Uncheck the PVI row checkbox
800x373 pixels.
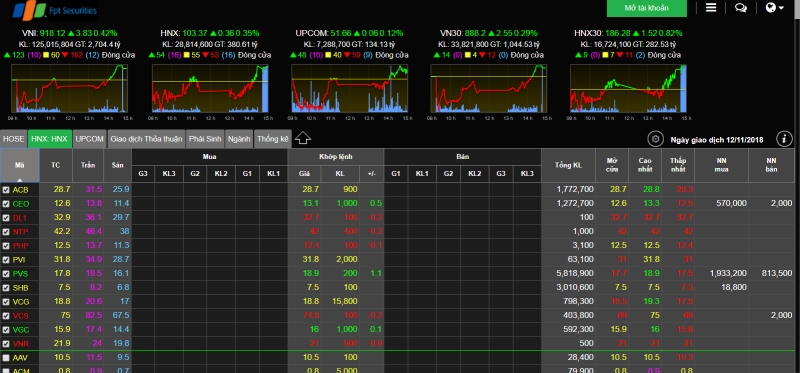[6, 260]
